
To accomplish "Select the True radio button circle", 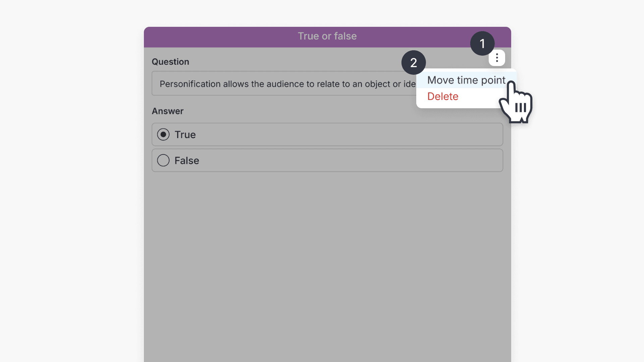I will click(x=163, y=134).
